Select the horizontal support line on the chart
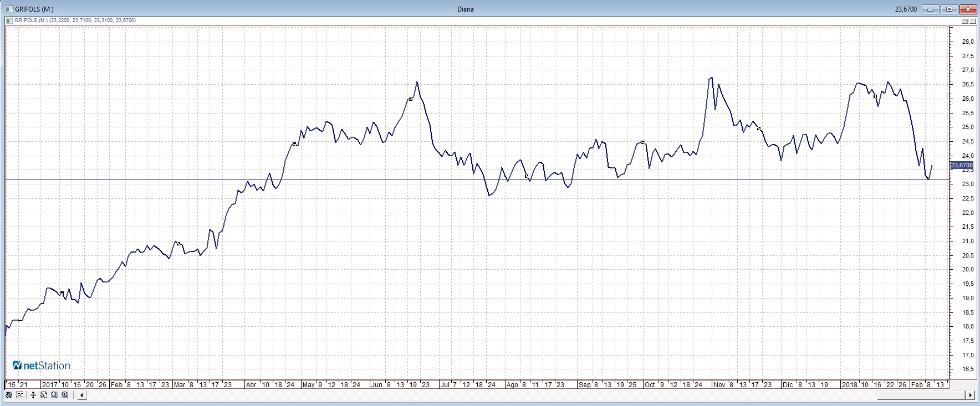Screen dimensions: 980x406 coord(477,180)
